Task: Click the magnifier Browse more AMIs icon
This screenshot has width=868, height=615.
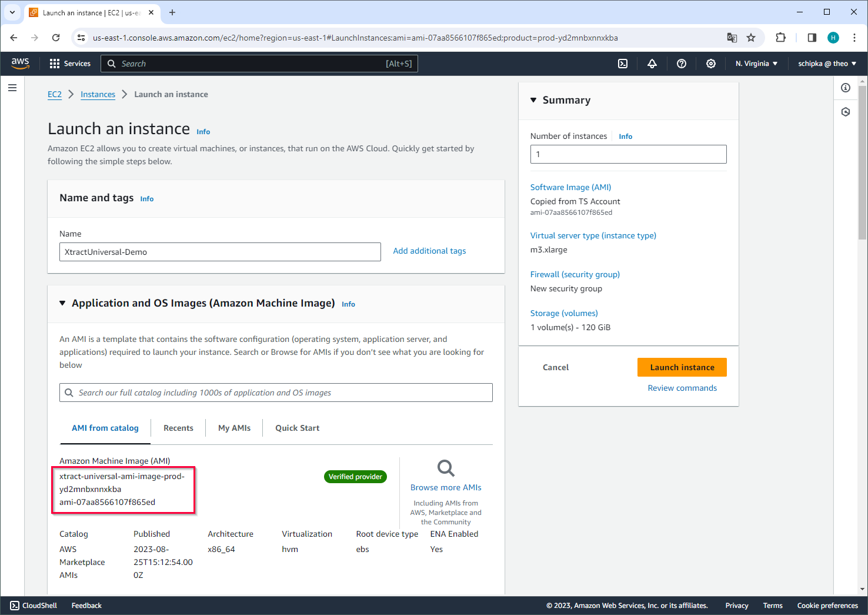Action: tap(446, 468)
